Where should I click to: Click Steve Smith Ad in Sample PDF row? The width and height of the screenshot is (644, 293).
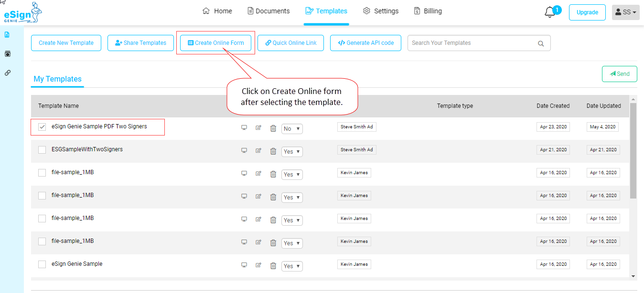pos(356,127)
